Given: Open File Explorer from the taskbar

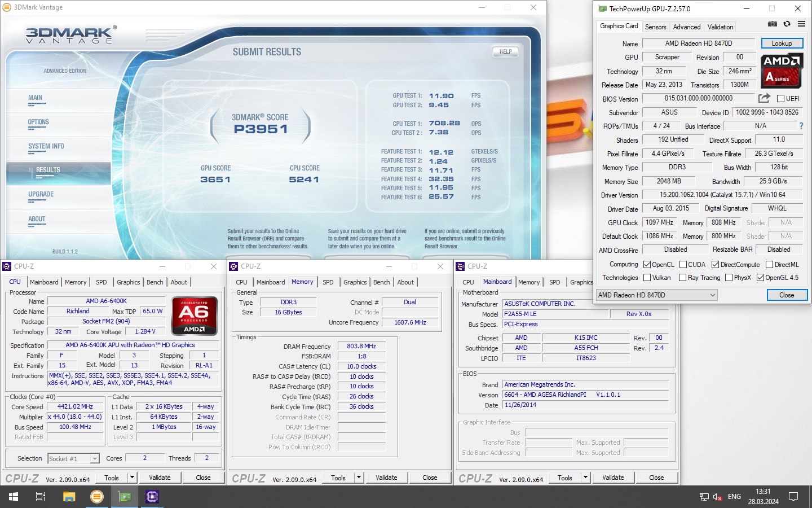Looking at the screenshot, I should tap(69, 497).
